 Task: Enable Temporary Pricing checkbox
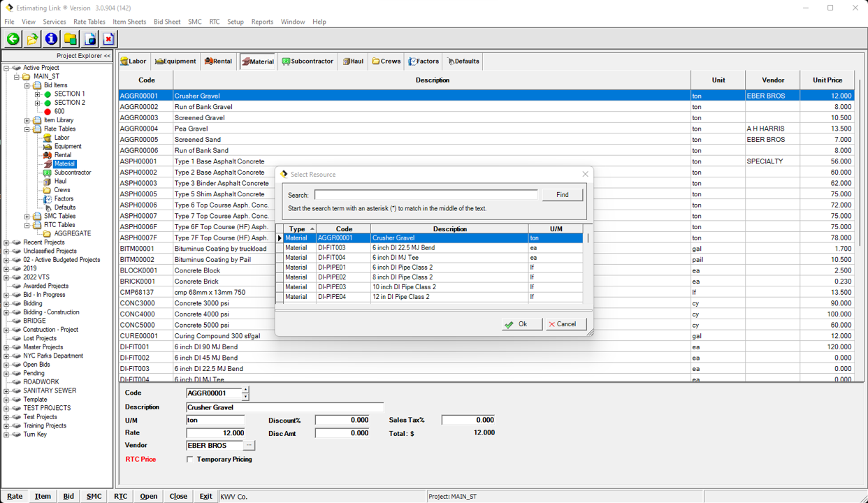pyautogui.click(x=189, y=459)
